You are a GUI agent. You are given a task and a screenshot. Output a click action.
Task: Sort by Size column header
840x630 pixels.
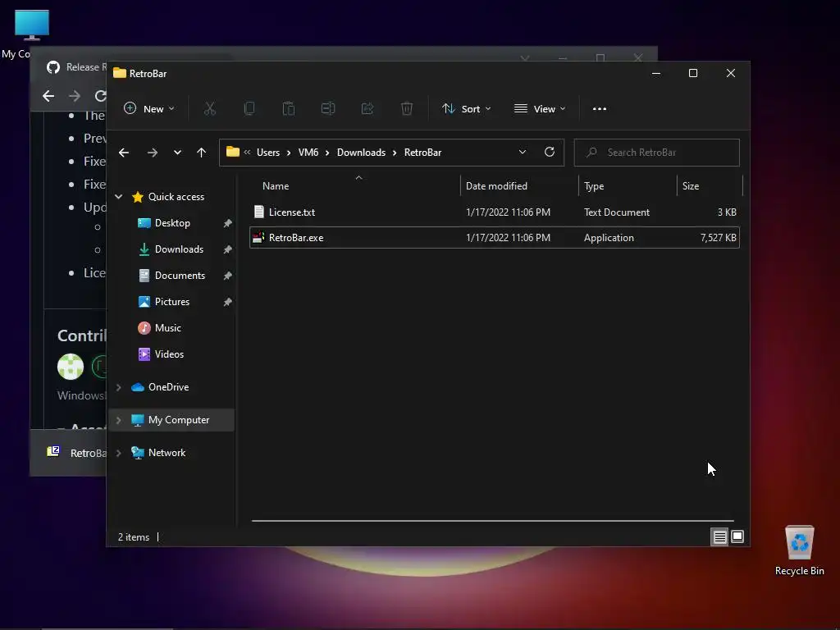(691, 186)
